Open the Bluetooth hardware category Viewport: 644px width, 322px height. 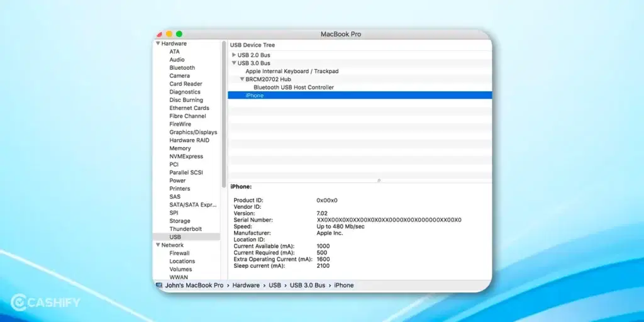click(x=182, y=68)
